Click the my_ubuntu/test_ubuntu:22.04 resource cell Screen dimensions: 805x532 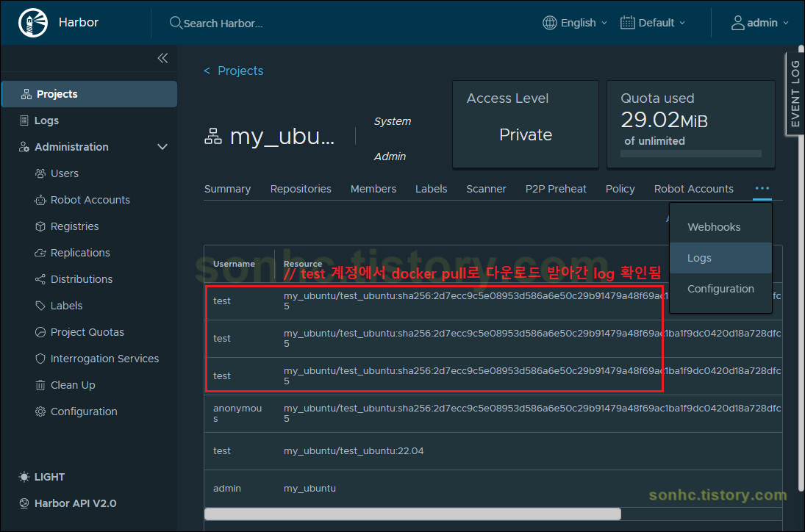(354, 451)
